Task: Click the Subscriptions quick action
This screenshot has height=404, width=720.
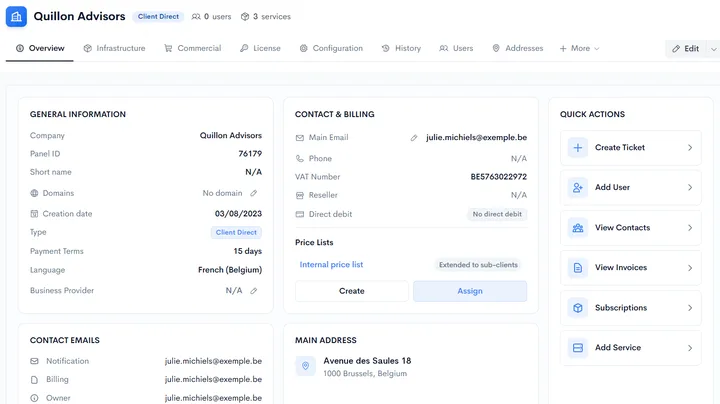Action: point(630,308)
